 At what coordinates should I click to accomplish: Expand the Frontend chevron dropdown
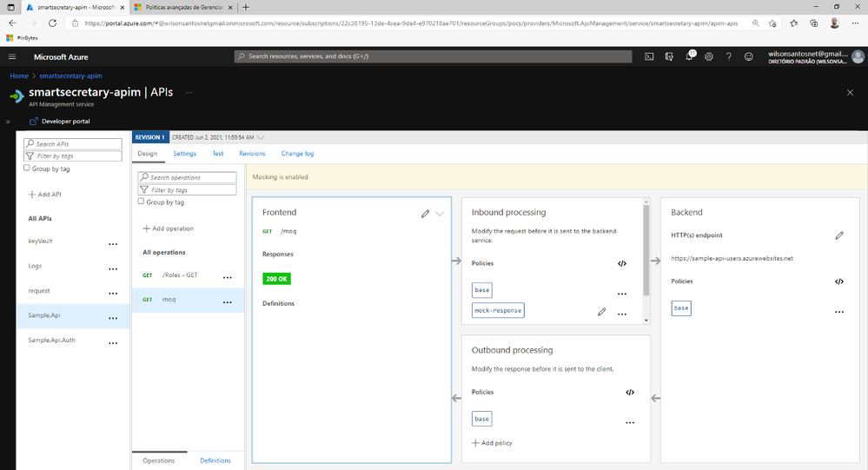click(x=440, y=214)
